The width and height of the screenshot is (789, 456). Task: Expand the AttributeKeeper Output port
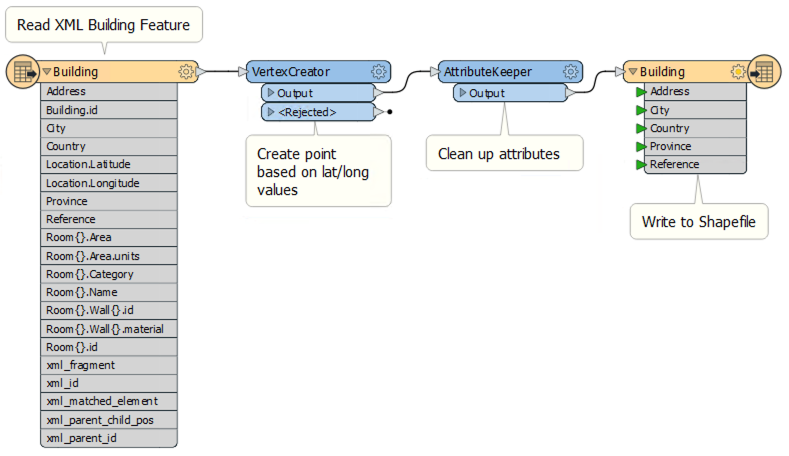[x=462, y=93]
